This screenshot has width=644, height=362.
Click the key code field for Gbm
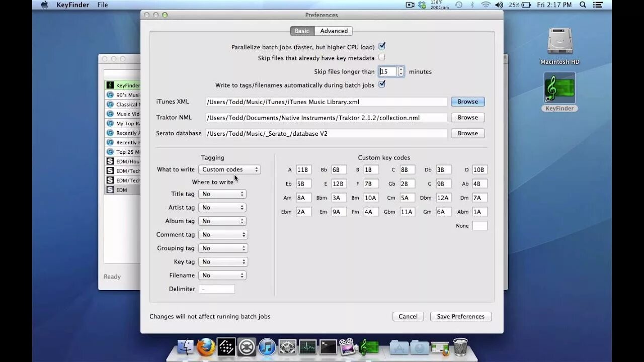(x=407, y=212)
